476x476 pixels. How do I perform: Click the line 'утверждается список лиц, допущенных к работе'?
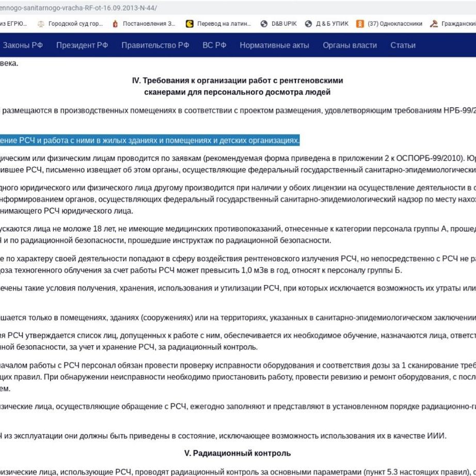tap(238, 336)
